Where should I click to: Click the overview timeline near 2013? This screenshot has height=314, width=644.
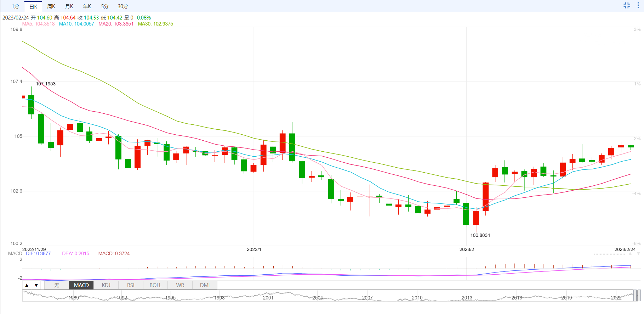(467, 298)
